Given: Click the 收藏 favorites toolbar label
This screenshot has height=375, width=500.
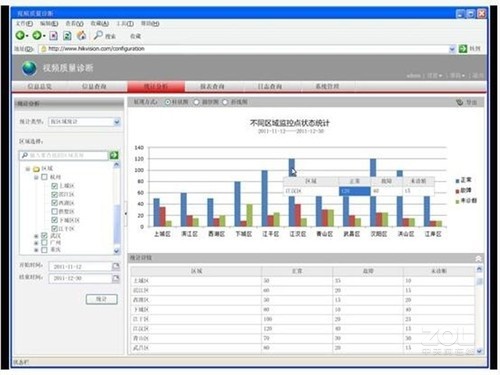Looking at the screenshot, I should [135, 36].
